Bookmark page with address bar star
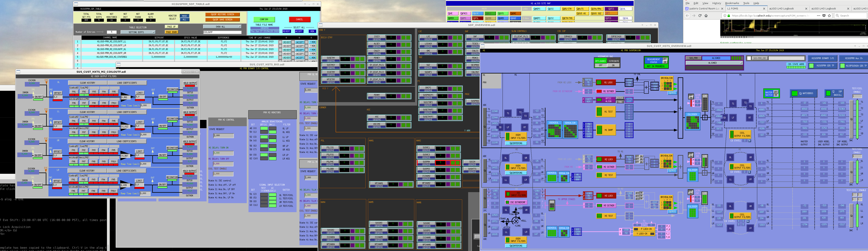 point(829,16)
